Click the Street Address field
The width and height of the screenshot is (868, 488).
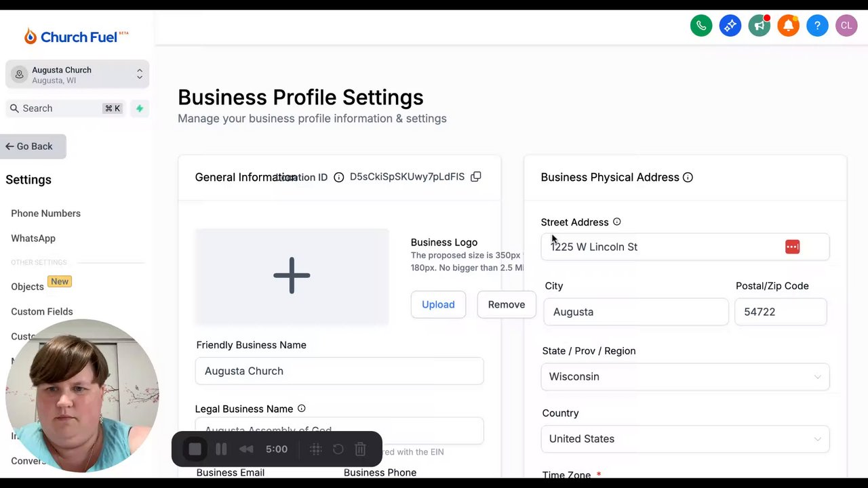click(x=685, y=247)
